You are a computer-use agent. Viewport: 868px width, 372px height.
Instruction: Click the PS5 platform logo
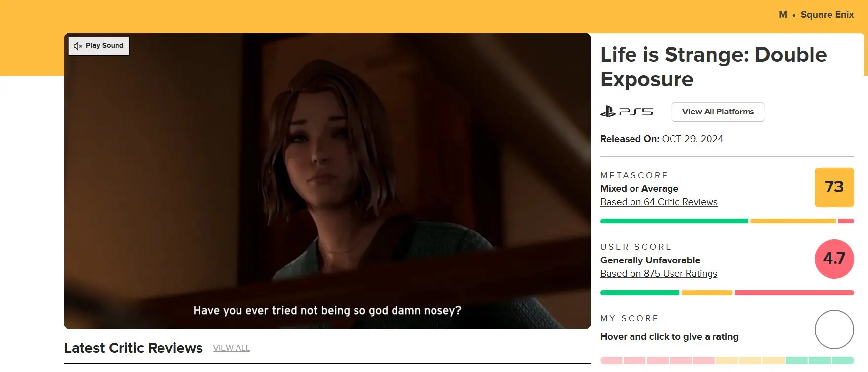point(627,112)
